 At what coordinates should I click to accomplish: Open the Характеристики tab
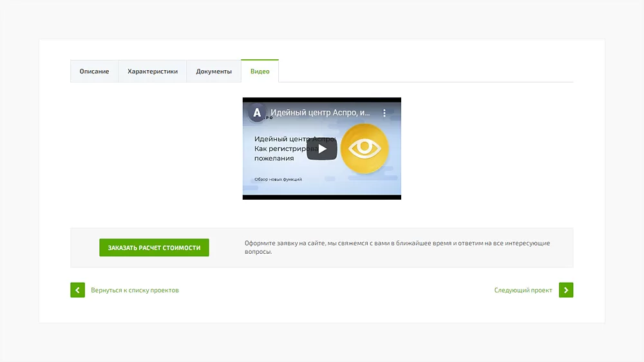153,71
